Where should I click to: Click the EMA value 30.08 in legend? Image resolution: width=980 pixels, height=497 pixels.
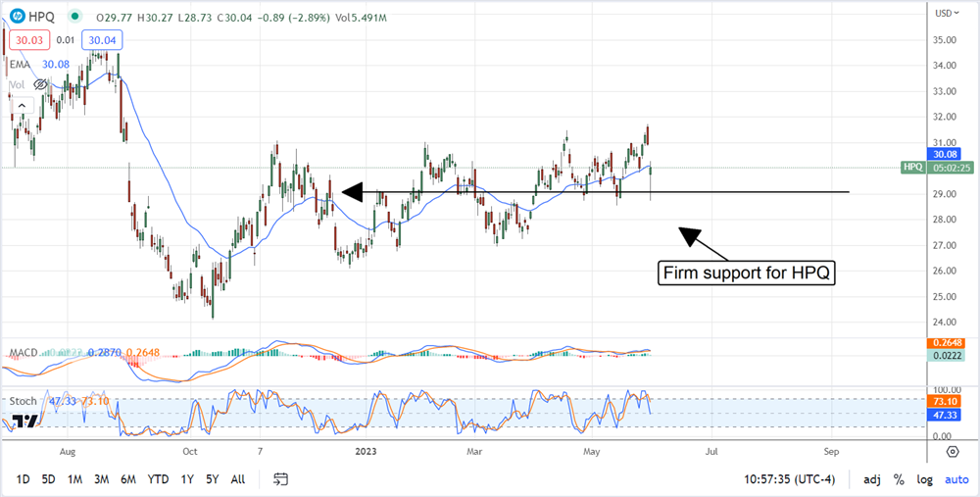(55, 64)
